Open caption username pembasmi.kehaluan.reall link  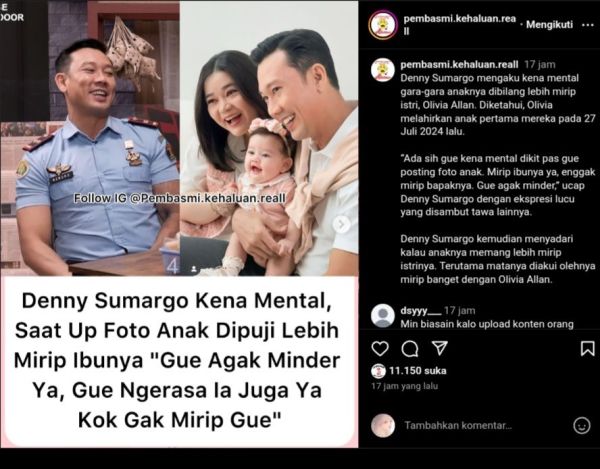point(459,65)
